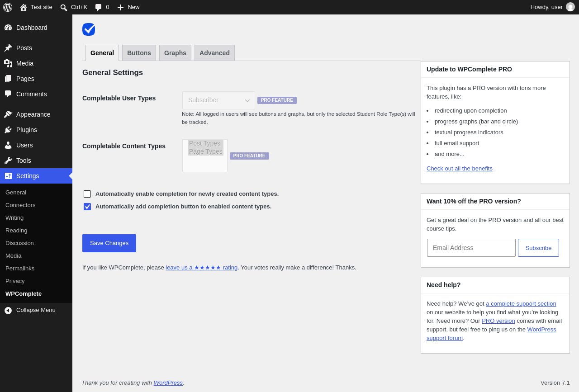Click the Email Address input field
The width and height of the screenshot is (579, 392).
pos(471,248)
